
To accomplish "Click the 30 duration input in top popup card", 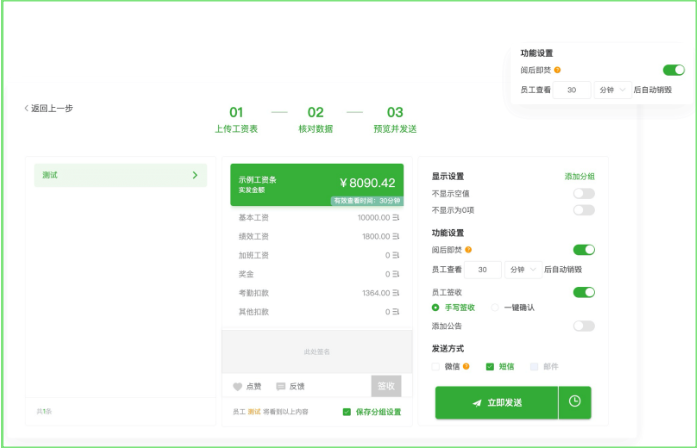I will (572, 90).
